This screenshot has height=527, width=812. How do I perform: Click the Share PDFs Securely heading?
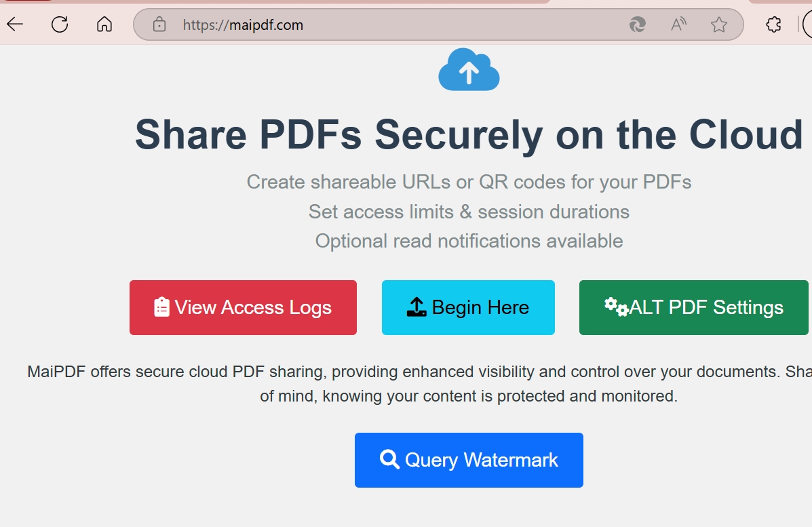pyautogui.click(x=468, y=134)
